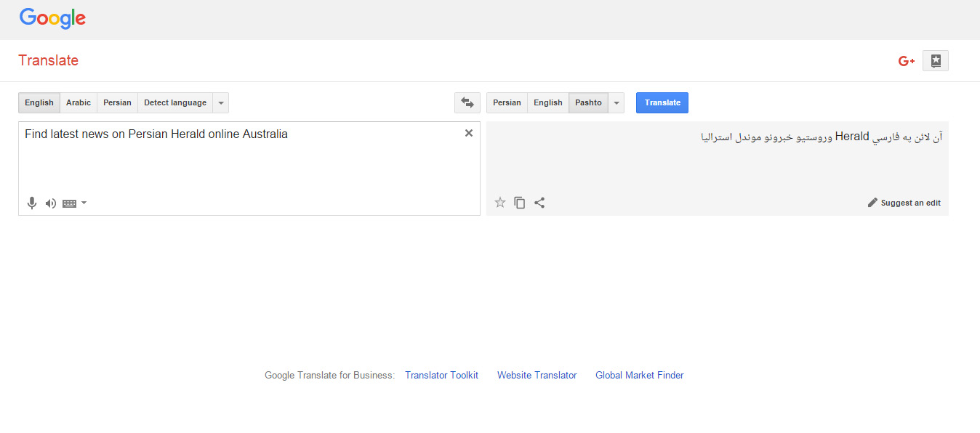
Task: Toggle the on-screen keyboard icon
Action: (x=70, y=203)
